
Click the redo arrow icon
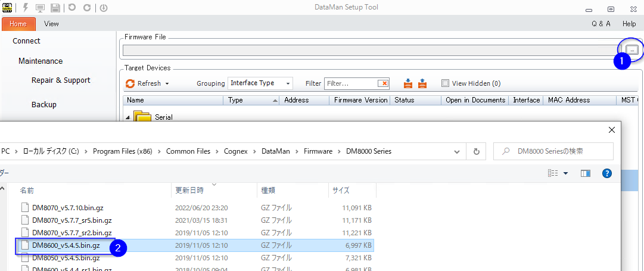(x=86, y=7)
